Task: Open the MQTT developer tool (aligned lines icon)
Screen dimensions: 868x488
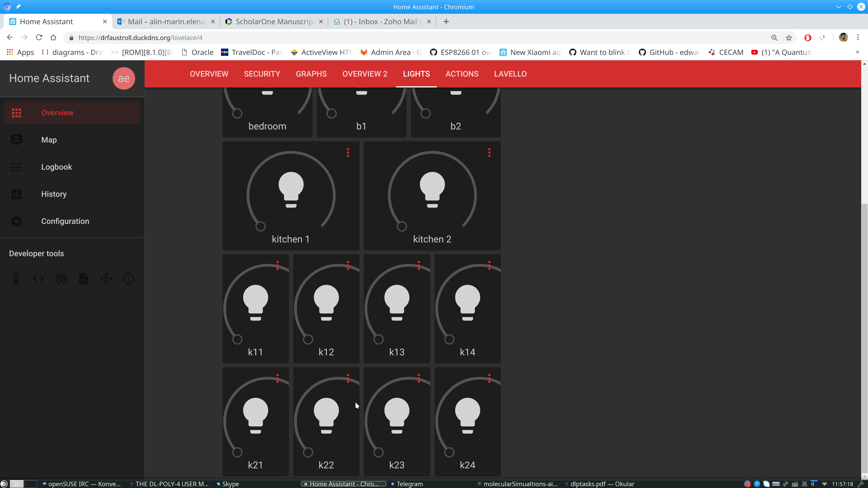Action: point(106,279)
